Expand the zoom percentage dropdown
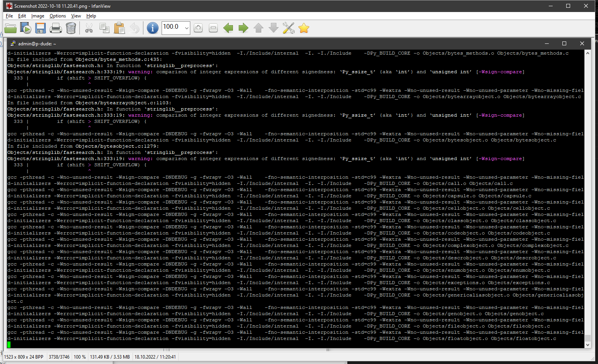This screenshot has width=598, height=364. click(186, 28)
